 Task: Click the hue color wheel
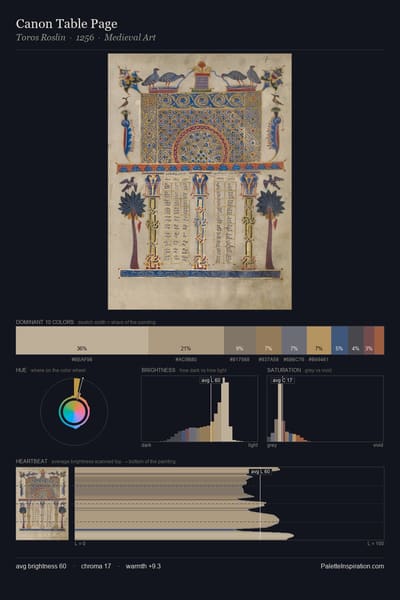tap(74, 411)
